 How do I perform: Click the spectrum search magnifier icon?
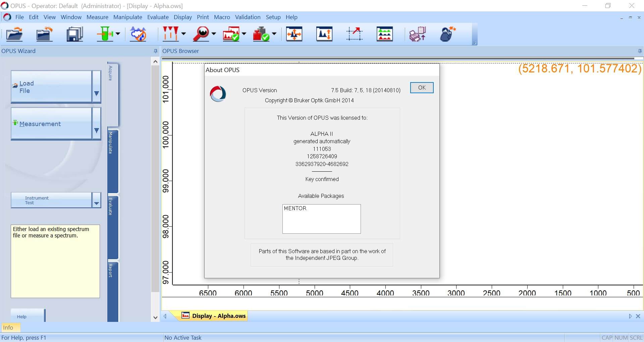click(x=201, y=34)
